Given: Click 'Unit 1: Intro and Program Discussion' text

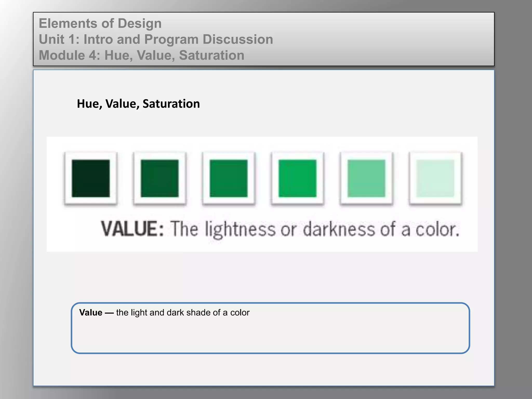Looking at the screenshot, I should tap(156, 39).
